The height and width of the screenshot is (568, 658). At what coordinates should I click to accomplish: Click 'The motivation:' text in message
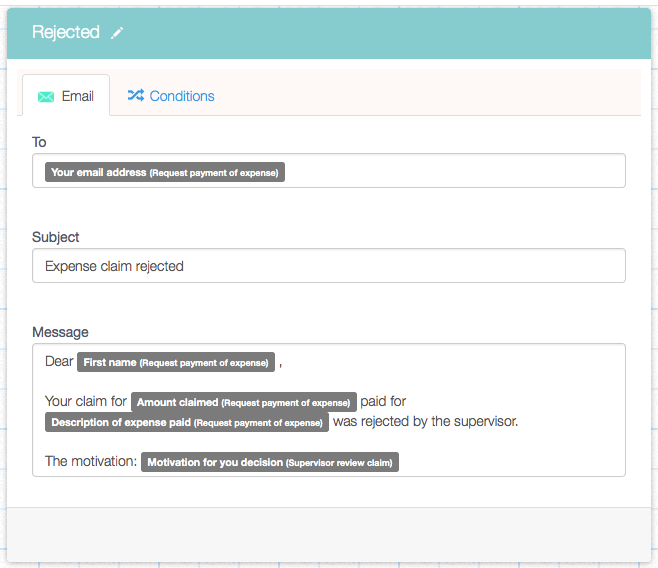click(90, 462)
